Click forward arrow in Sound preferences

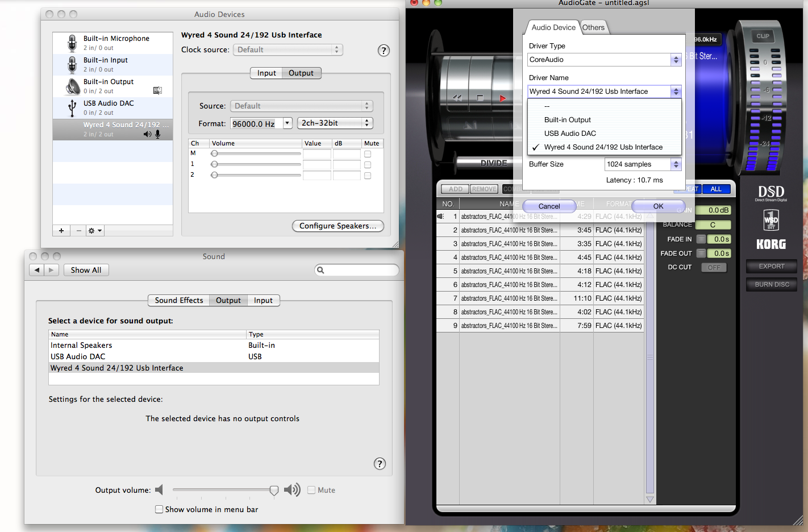(x=51, y=270)
